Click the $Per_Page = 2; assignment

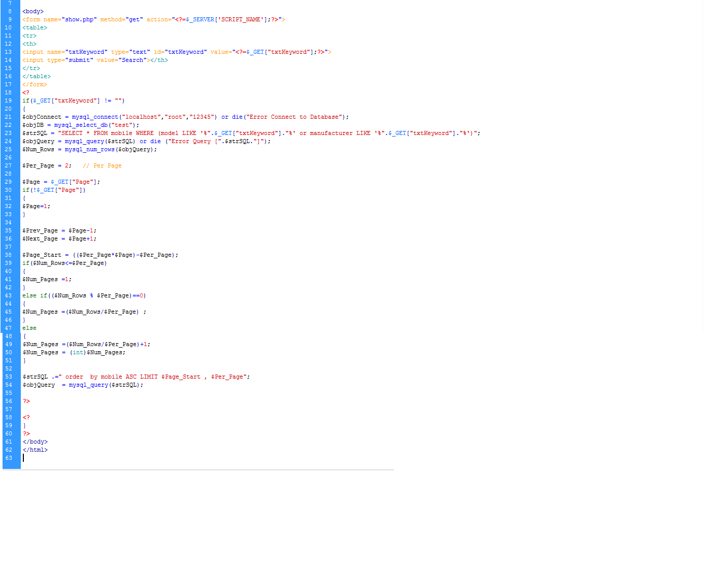pyautogui.click(x=47, y=165)
